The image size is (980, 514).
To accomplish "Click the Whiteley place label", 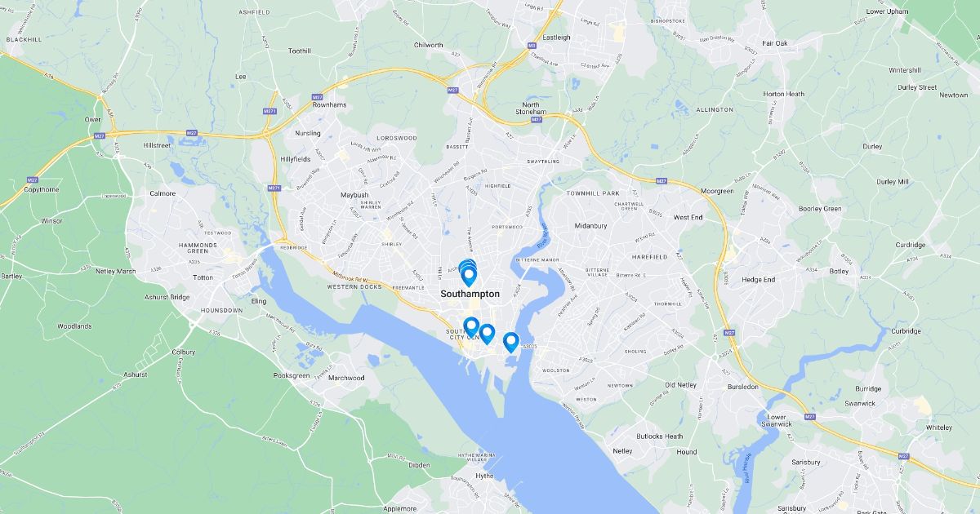I will [x=938, y=428].
